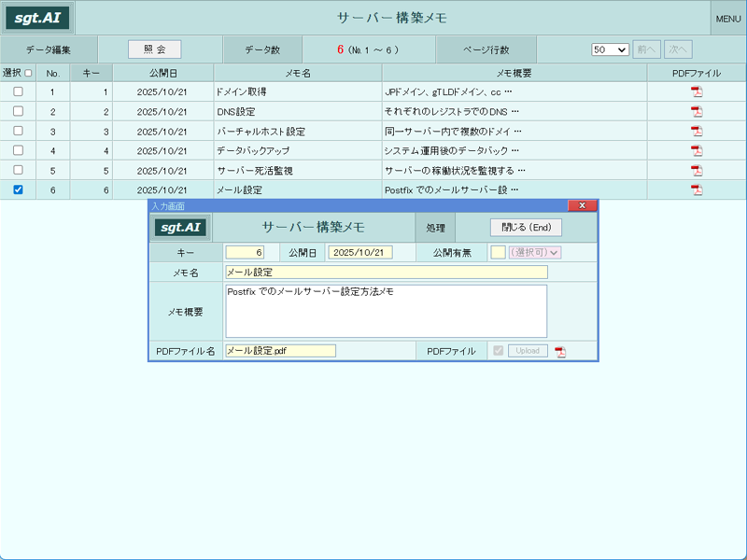Click the small 公開有無 value box

[498, 252]
